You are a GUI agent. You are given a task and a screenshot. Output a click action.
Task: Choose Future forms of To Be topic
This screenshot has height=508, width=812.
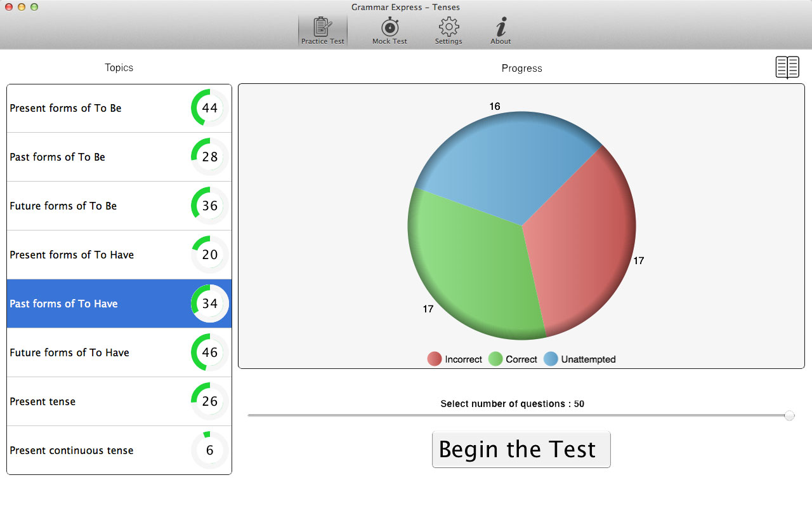pyautogui.click(x=63, y=206)
